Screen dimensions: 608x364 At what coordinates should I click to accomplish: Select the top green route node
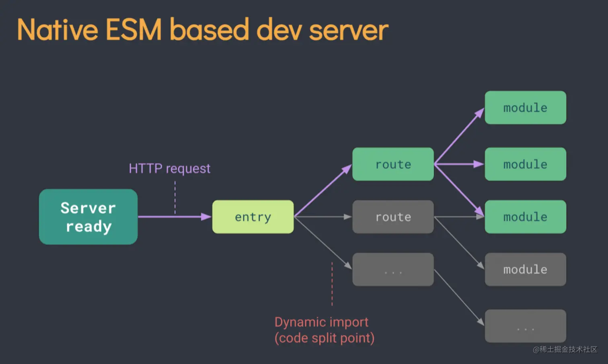393,164
